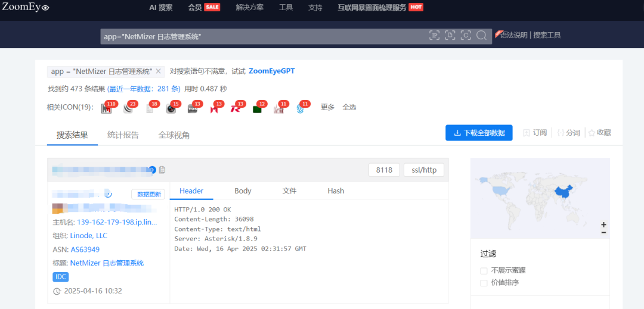Click 下载全部数据 download button

[x=479, y=133]
